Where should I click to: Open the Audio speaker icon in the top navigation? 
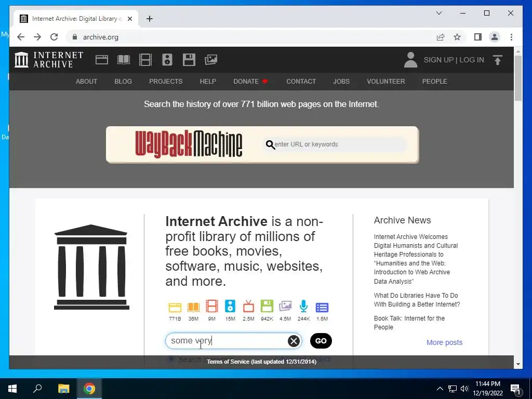(x=167, y=60)
